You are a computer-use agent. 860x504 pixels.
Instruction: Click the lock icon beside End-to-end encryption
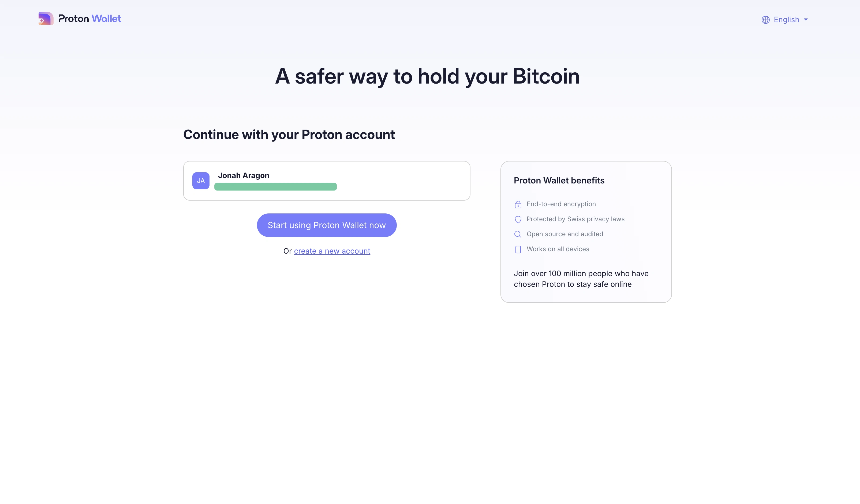(518, 204)
